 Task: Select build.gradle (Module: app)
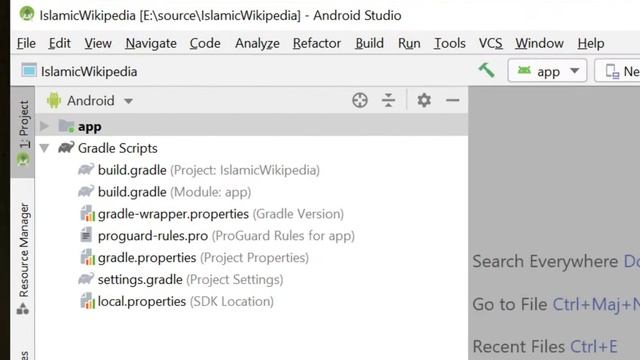coord(174,192)
